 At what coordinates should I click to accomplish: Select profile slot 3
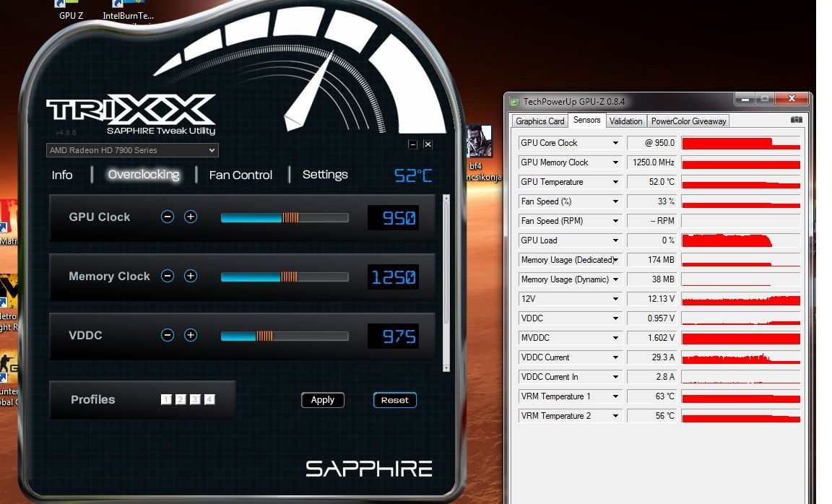pyautogui.click(x=195, y=399)
